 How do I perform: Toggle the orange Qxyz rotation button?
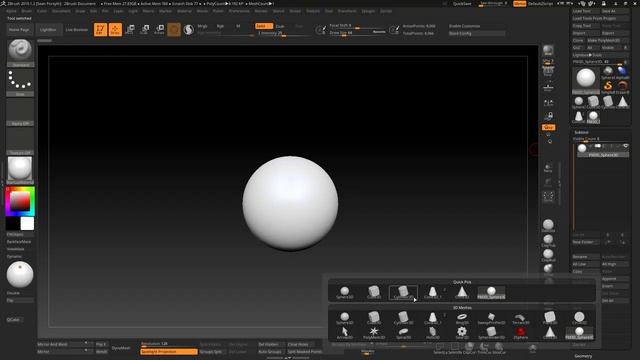(x=548, y=127)
